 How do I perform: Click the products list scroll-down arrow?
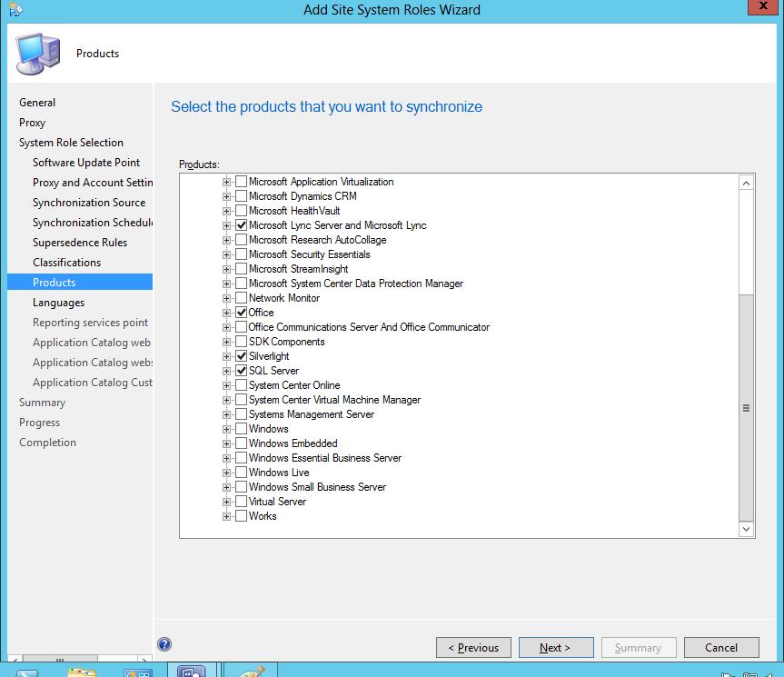746,529
